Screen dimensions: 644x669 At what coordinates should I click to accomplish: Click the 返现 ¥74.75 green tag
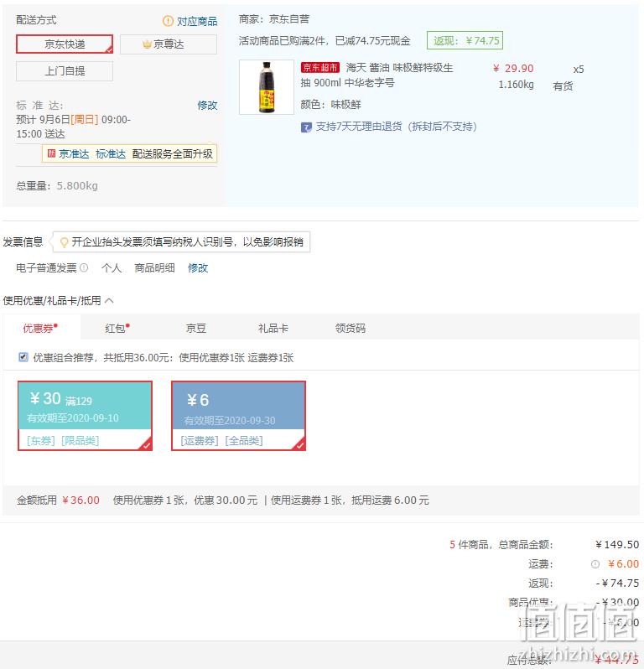pos(465,40)
